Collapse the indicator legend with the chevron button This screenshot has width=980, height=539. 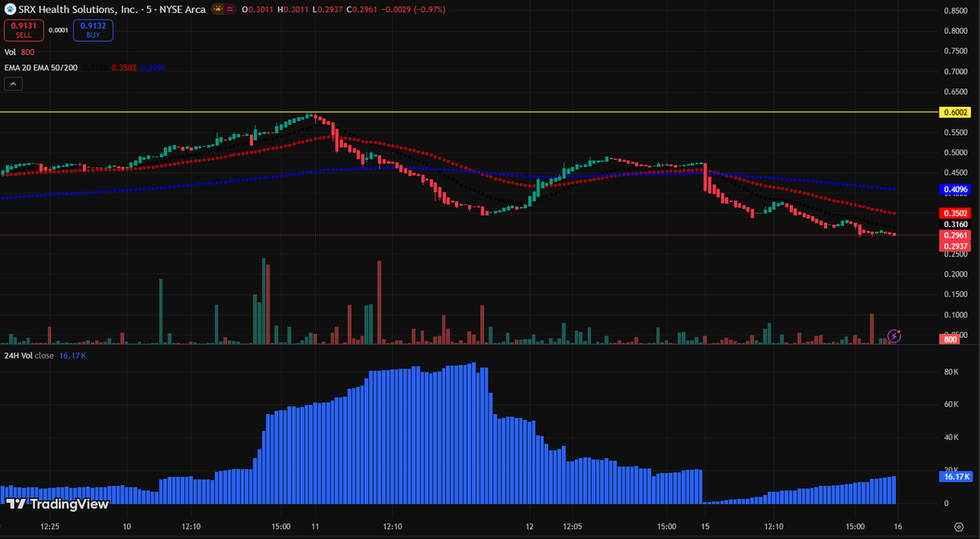13,83
